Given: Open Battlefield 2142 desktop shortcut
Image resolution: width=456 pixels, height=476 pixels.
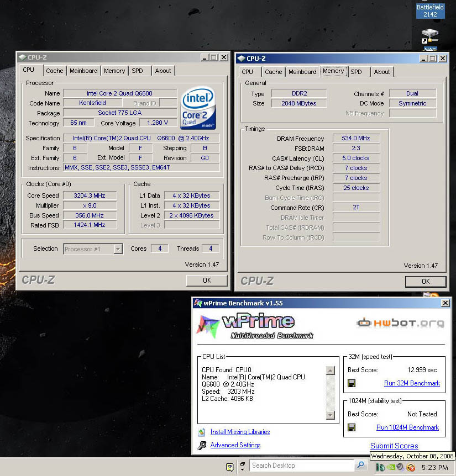Looking at the screenshot, I should click(x=430, y=10).
